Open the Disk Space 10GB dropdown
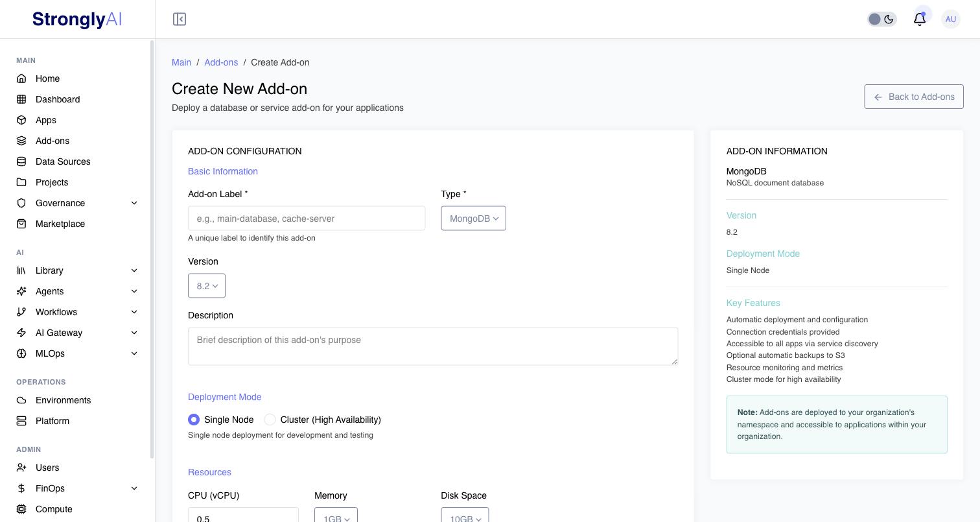The height and width of the screenshot is (522, 980). point(465,515)
